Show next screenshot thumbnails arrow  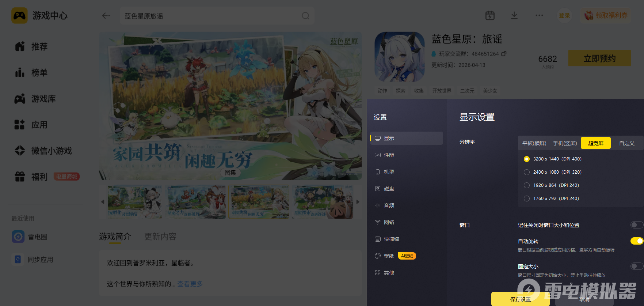coord(358,202)
